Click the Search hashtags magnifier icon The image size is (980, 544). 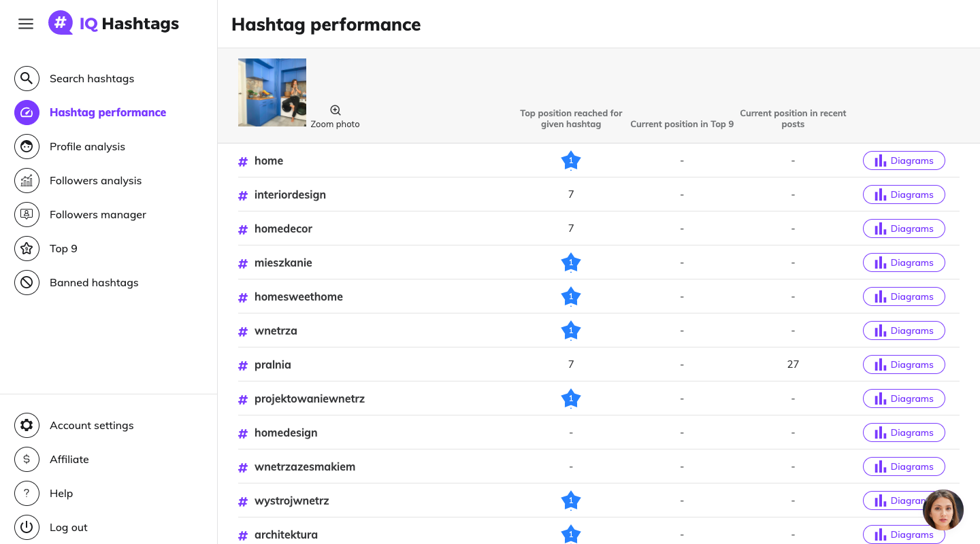[x=27, y=78]
